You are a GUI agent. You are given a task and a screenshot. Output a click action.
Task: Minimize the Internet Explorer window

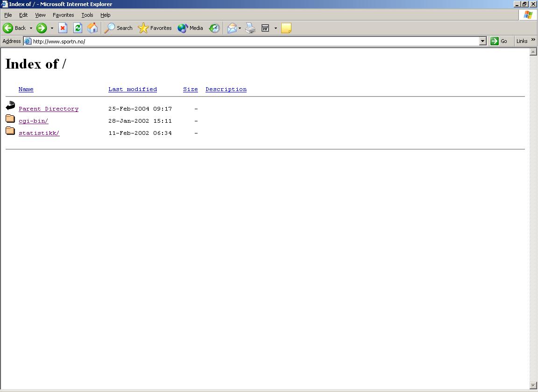[517, 4]
